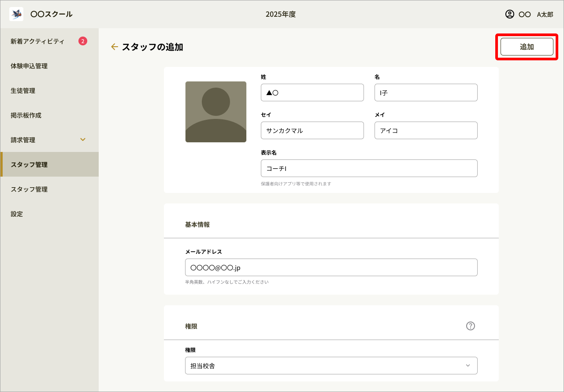Select the 表示名 field with コーチI
Screen dimensions: 564x392
pyautogui.click(x=369, y=168)
